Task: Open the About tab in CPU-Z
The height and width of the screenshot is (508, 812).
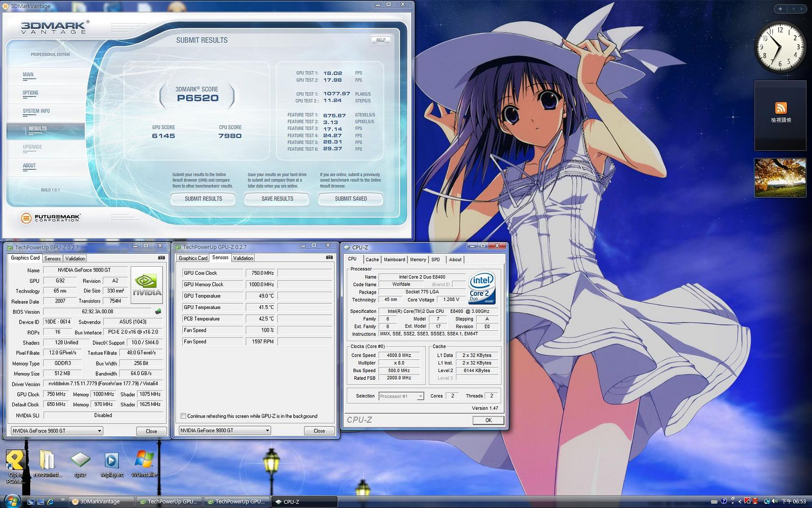Action: 455,260
